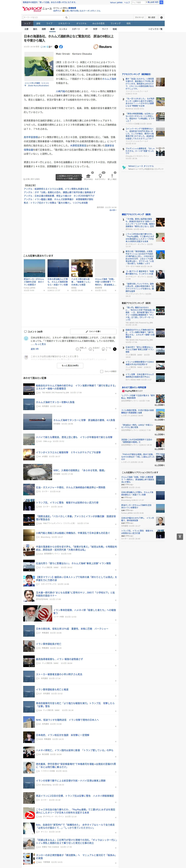Open settings via the gear icon

pyautogui.click(x=161, y=18)
